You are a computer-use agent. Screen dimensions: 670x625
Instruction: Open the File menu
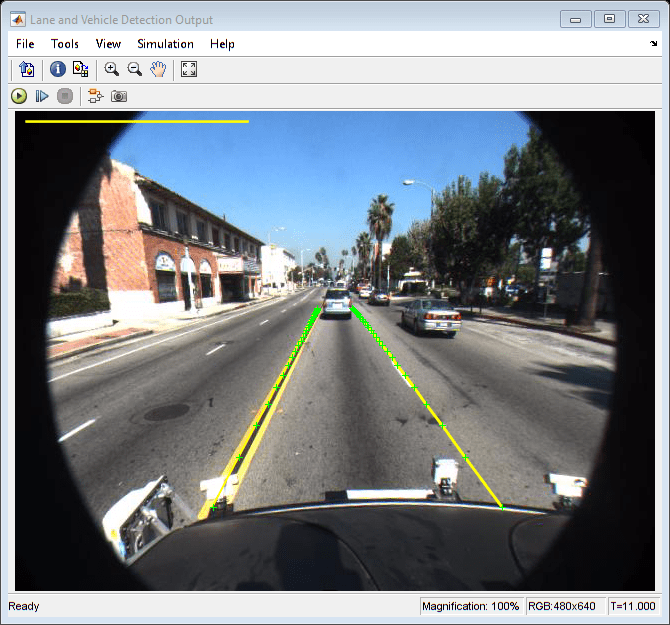[x=25, y=44]
